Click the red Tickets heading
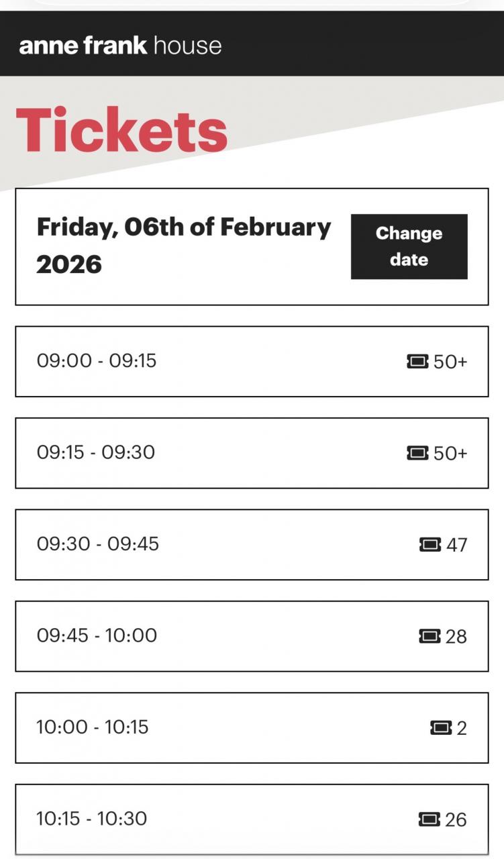 coord(122,130)
